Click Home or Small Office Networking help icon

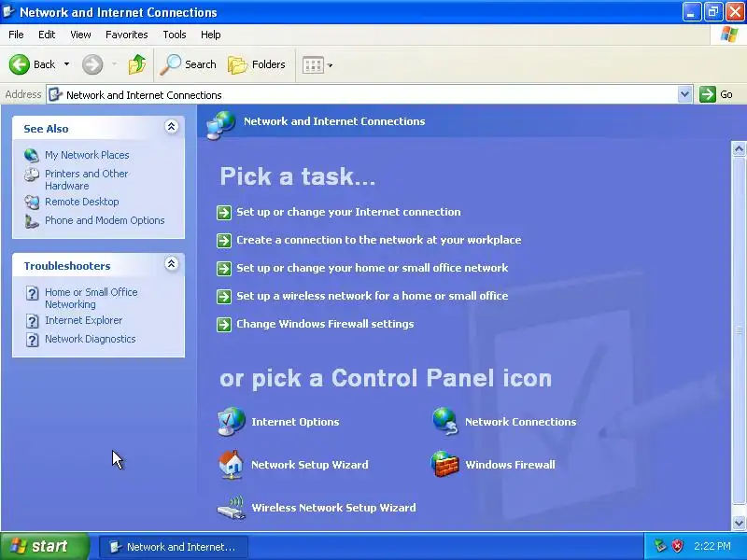pos(32,293)
